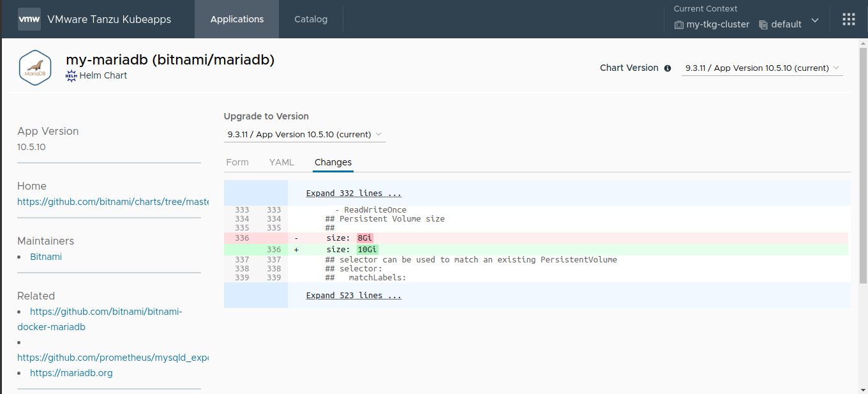868x394 pixels.
Task: Click the namespace icon beside default
Action: [763, 24]
